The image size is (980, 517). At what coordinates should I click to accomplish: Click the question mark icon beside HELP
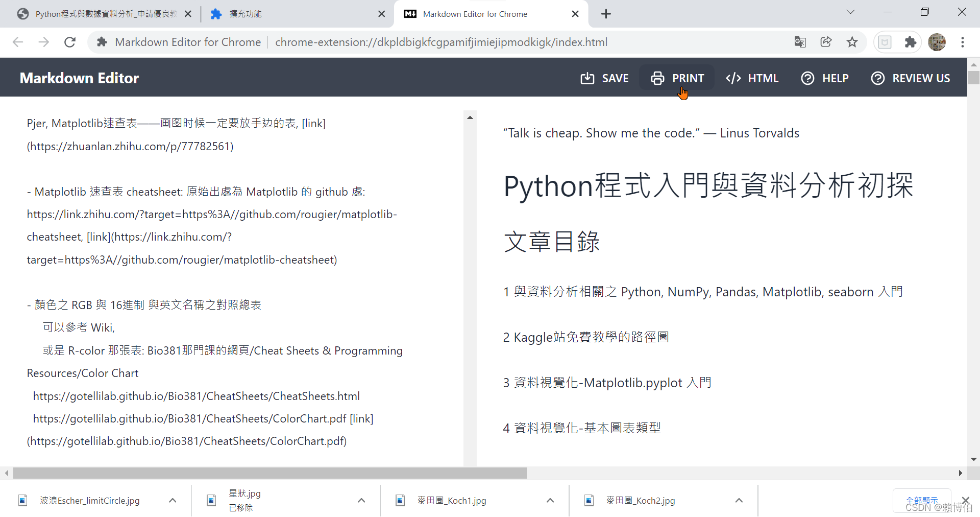pos(807,78)
